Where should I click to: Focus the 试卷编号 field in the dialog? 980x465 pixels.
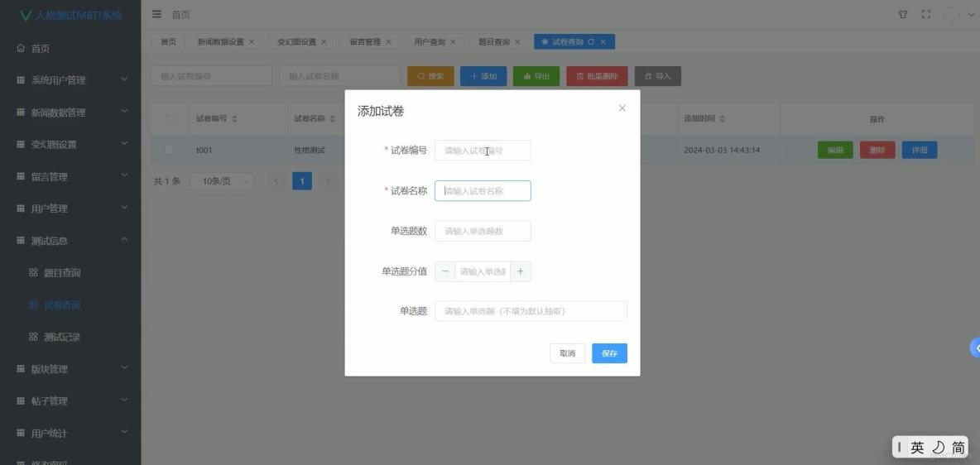[483, 151]
